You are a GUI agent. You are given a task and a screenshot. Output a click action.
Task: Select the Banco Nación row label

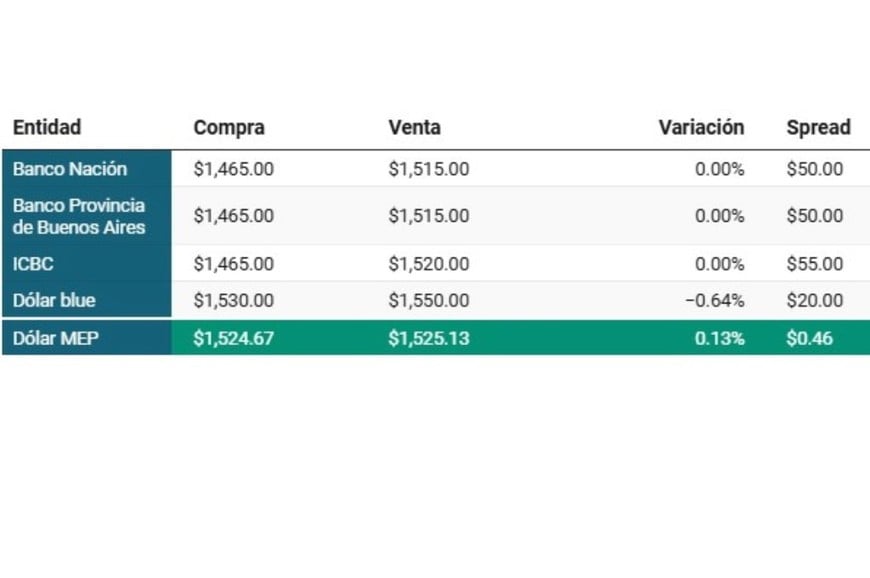click(70, 169)
